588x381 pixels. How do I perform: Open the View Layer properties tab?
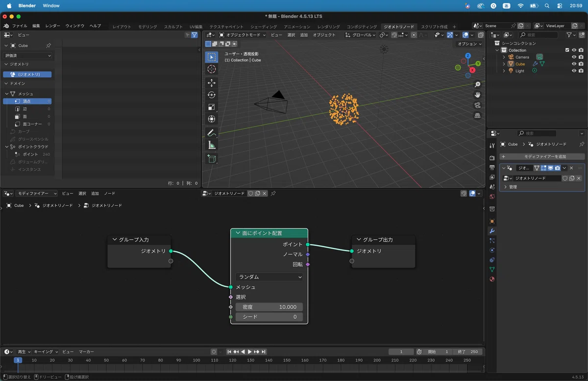pyautogui.click(x=492, y=178)
